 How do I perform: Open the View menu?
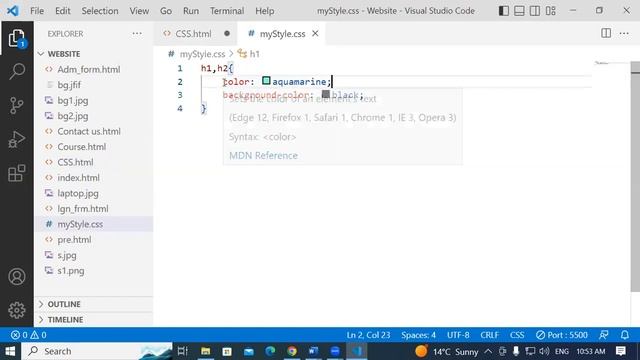[139, 11]
